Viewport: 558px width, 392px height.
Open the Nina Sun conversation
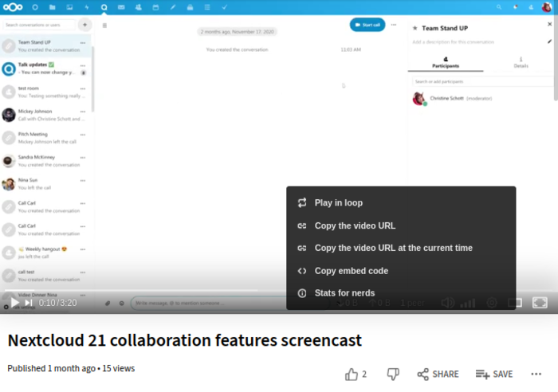coord(45,183)
